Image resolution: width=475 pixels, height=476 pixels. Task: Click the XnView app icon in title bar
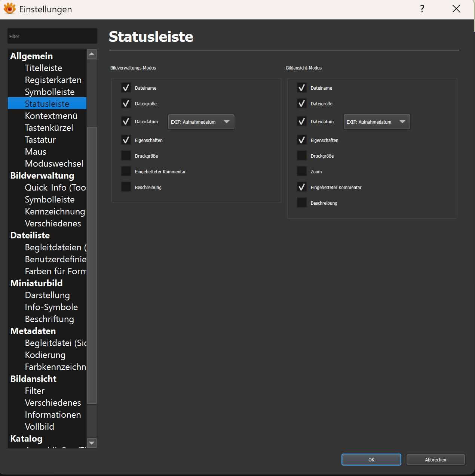tap(10, 9)
